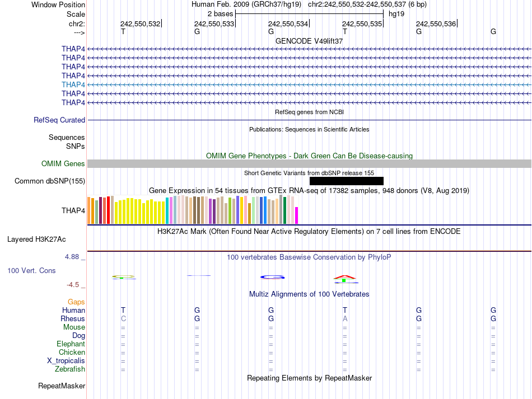The width and height of the screenshot is (532, 399).
Task: Click the orange Gaps label
Action: click(x=76, y=302)
